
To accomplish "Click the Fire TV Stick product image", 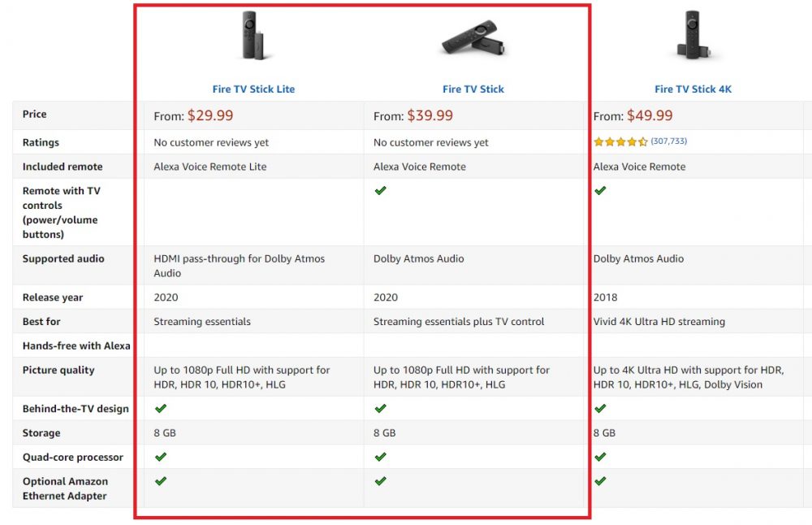I will click(473, 38).
